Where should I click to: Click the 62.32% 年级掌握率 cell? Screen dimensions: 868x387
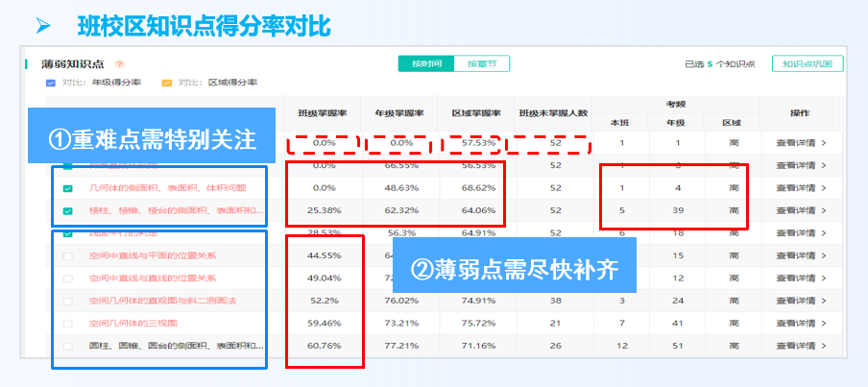coord(401,211)
